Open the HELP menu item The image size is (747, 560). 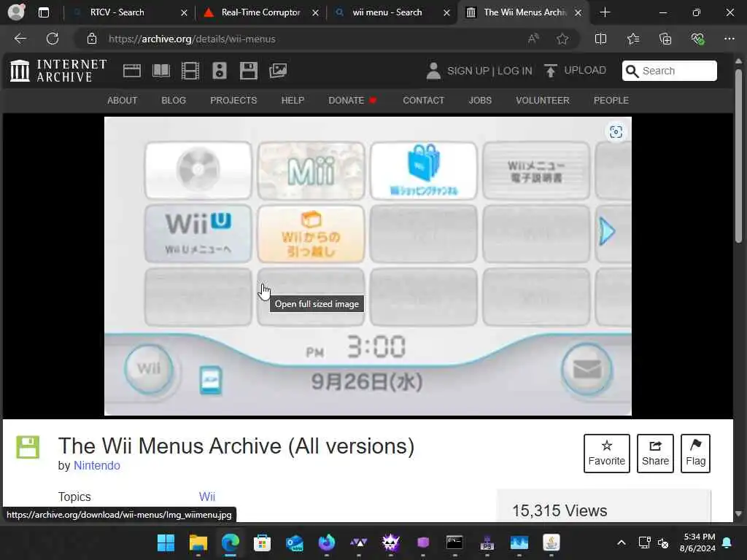point(293,101)
